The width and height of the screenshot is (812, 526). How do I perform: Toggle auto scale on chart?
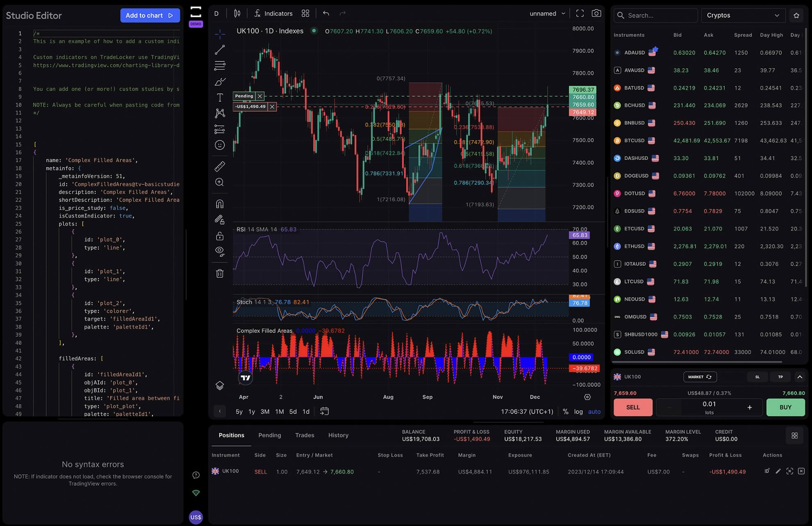click(594, 411)
